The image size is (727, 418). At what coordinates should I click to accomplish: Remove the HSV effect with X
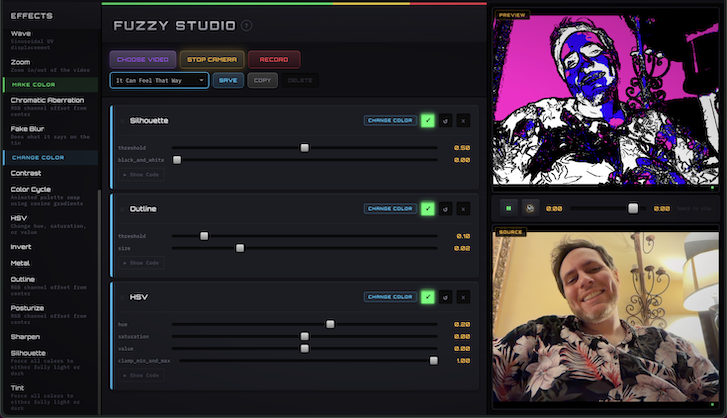point(463,297)
